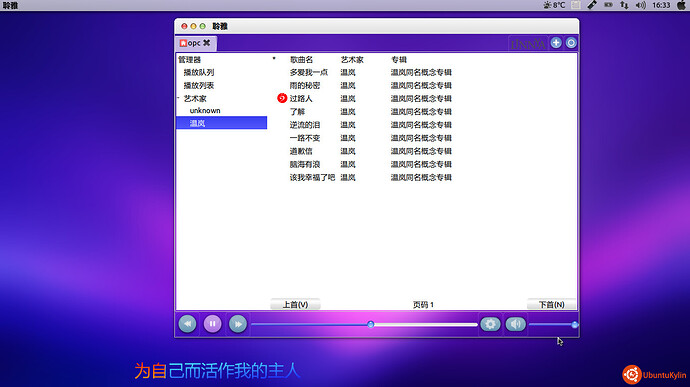Select song 多爱我一点

[309, 72]
